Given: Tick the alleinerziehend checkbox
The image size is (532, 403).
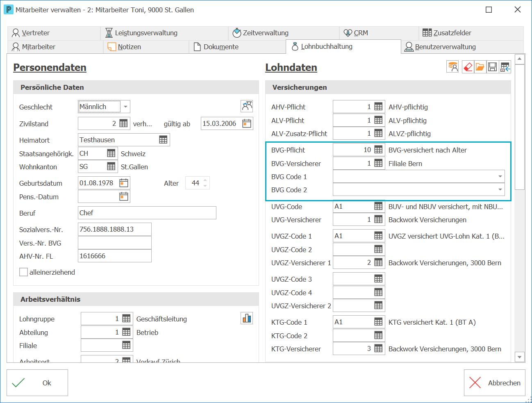Looking at the screenshot, I should [x=24, y=272].
